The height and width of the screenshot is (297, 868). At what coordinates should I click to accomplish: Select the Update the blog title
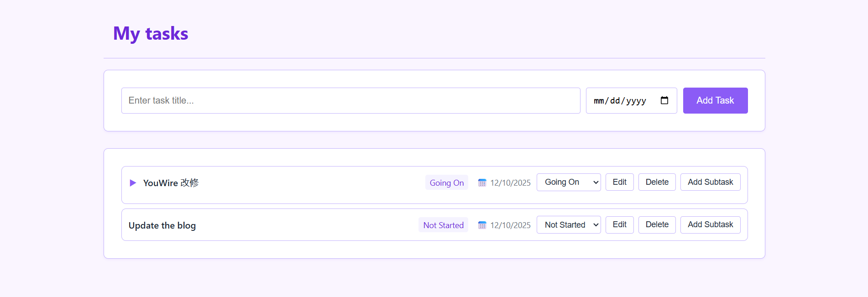[162, 225]
